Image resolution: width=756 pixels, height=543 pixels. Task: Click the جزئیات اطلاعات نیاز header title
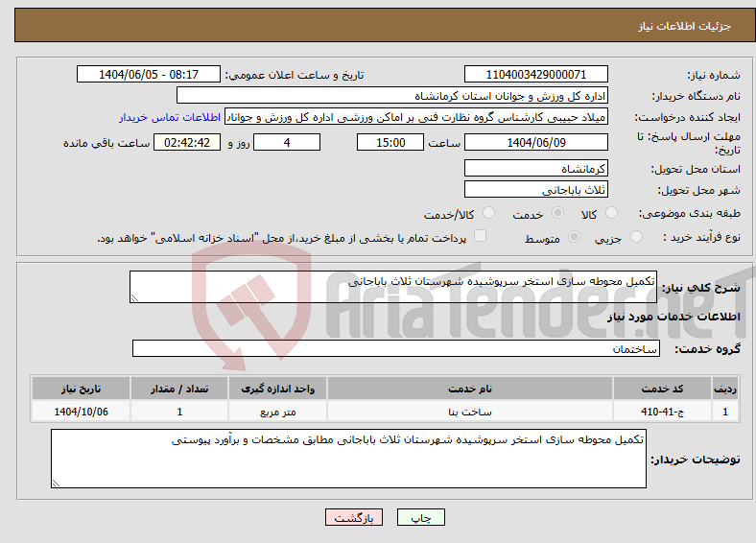(685, 26)
